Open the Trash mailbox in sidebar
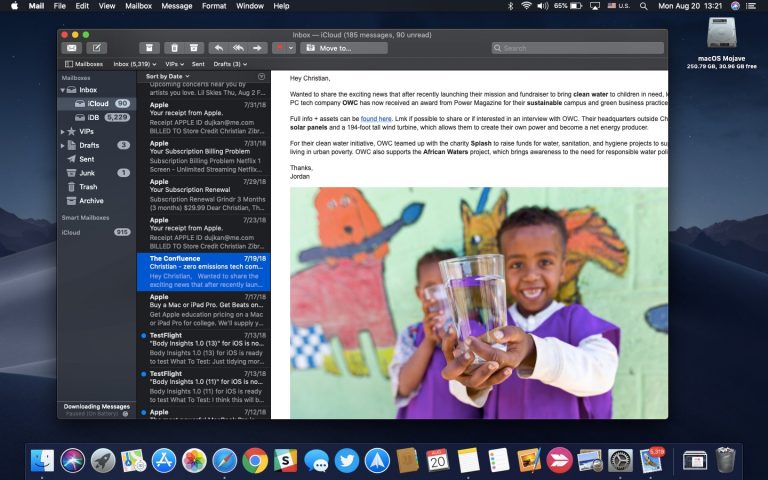768x480 pixels. tap(97, 187)
